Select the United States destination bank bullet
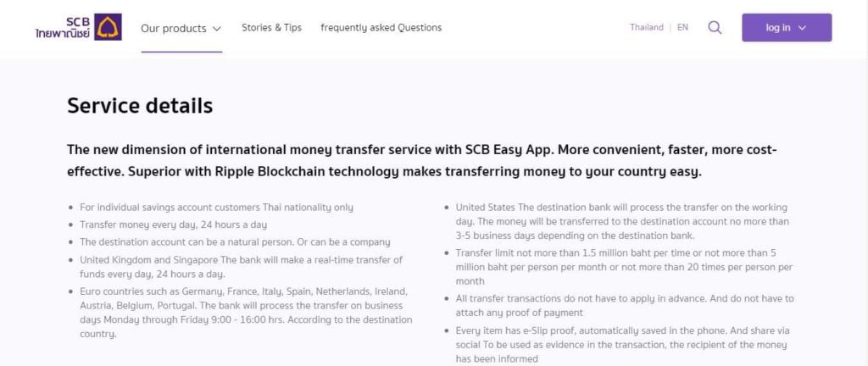 [x=621, y=221]
